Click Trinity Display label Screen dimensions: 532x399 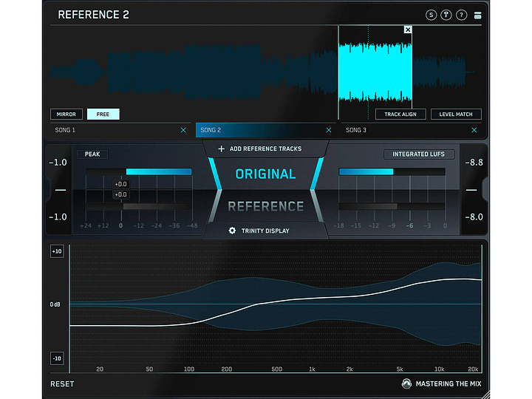pos(265,231)
